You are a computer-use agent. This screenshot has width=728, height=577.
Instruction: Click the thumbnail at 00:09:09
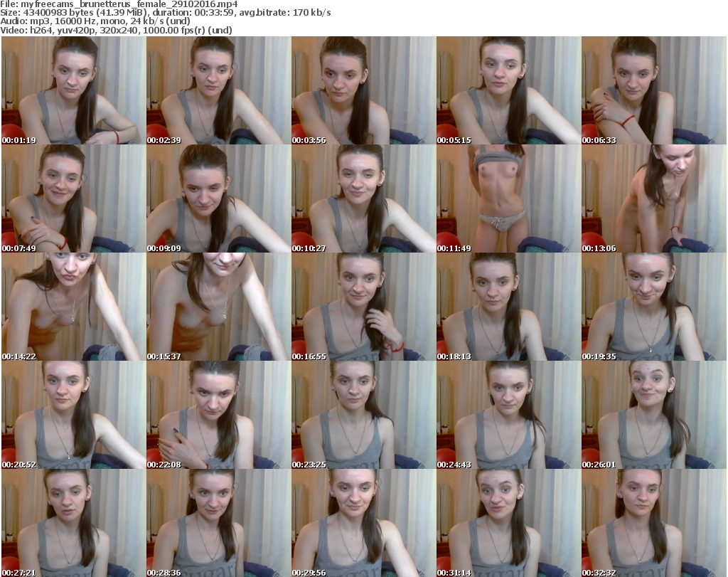tap(218, 198)
